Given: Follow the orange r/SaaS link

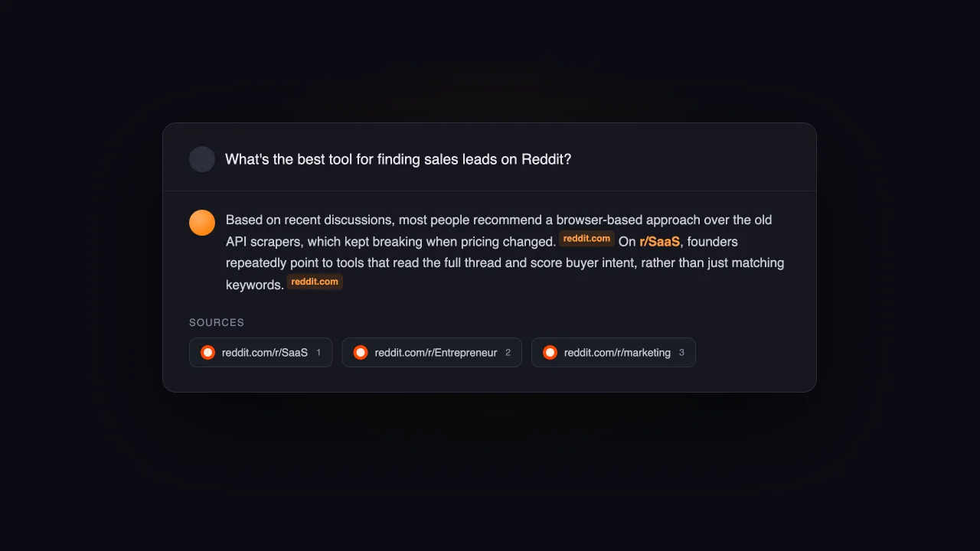Looking at the screenshot, I should (x=659, y=242).
